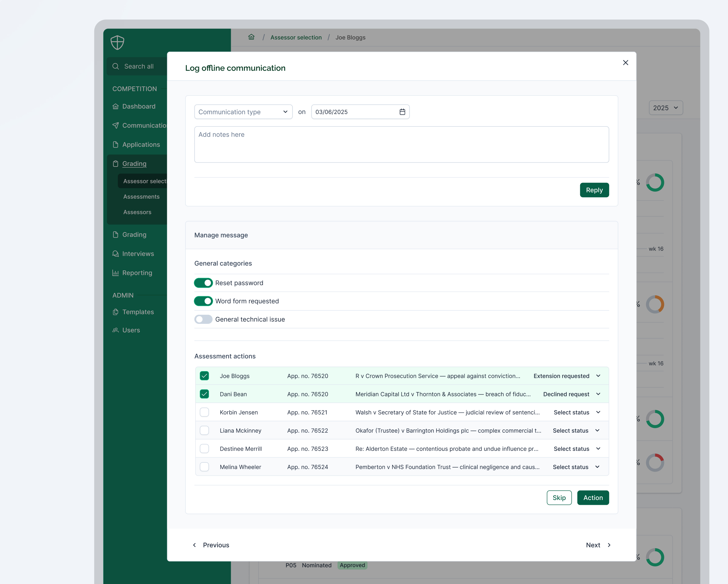Click the search magnifier icon
Screen dimensions: 728x584
coord(116,66)
